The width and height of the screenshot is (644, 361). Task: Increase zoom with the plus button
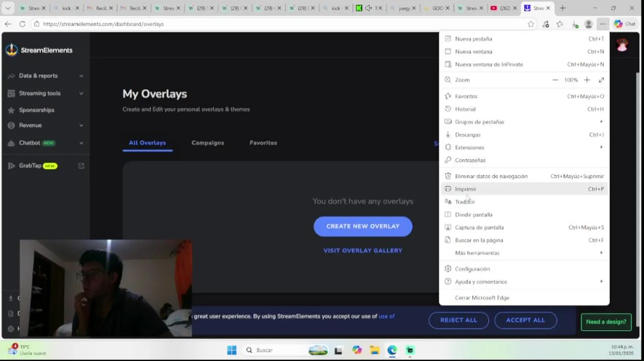click(x=587, y=80)
